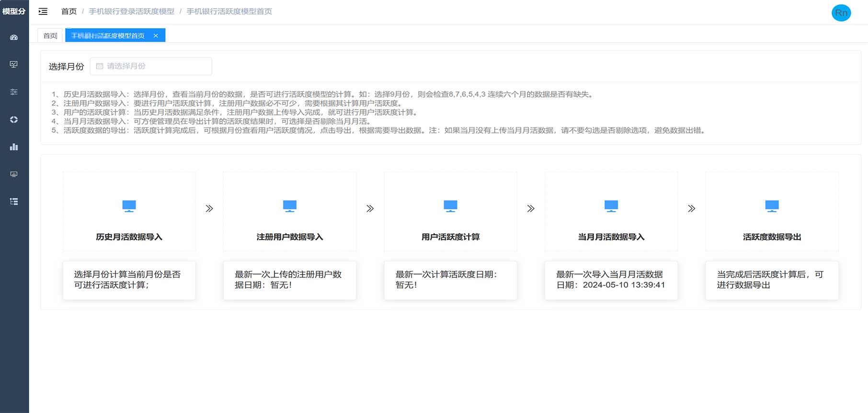Select the blue 活跃度模型首页 tab
This screenshot has width=868, height=413.
[x=108, y=35]
